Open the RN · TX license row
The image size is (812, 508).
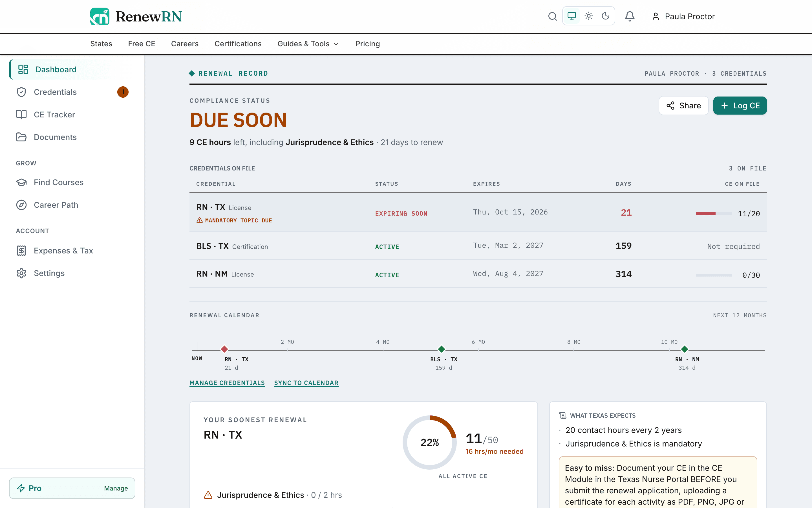(478, 212)
